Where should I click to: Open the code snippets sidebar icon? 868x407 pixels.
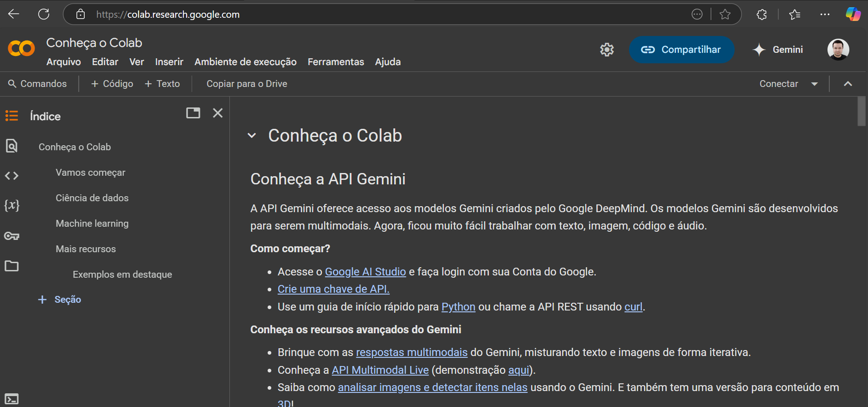(x=12, y=176)
